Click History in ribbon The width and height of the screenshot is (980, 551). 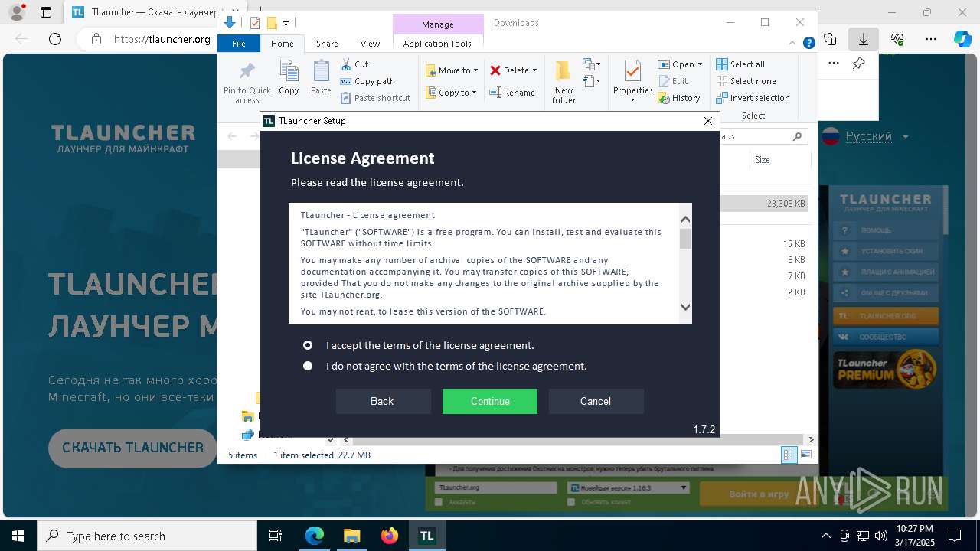[679, 98]
